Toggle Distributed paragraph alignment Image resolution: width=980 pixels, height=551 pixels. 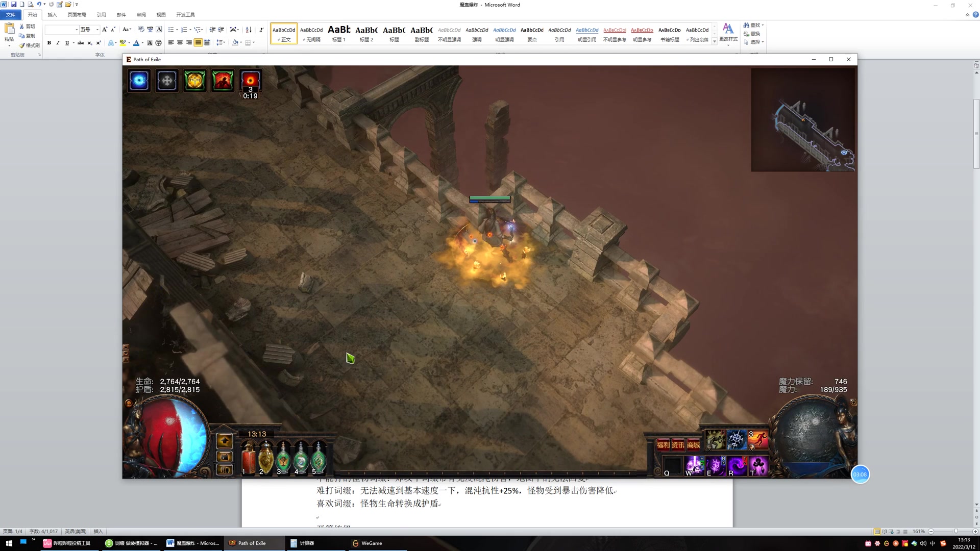(207, 43)
